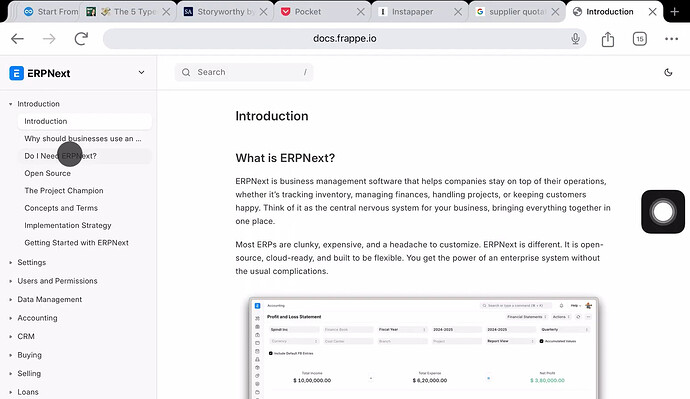The height and width of the screenshot is (399, 690).
Task: Click the Profit and Loss Statement screenshot
Action: click(423, 348)
